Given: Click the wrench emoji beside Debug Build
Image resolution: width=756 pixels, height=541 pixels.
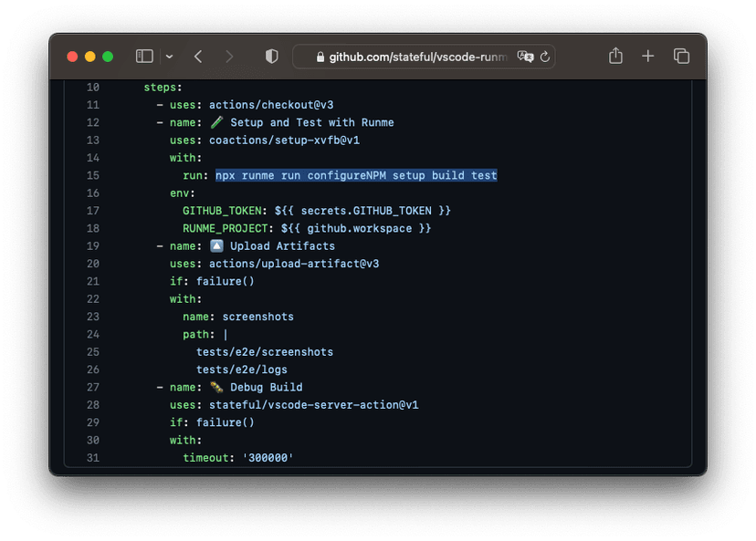Looking at the screenshot, I should (215, 386).
